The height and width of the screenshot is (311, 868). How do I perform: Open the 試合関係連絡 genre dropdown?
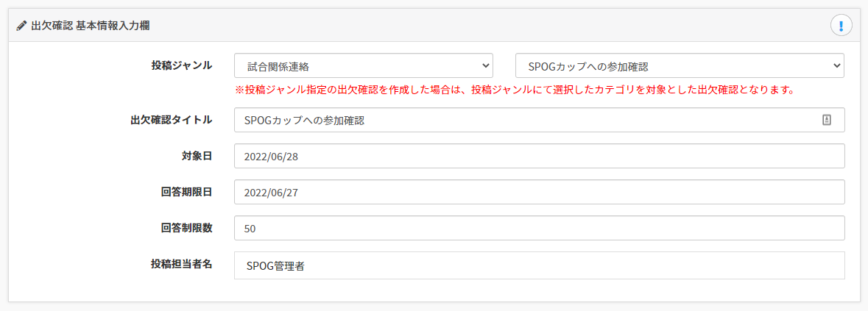pos(364,65)
